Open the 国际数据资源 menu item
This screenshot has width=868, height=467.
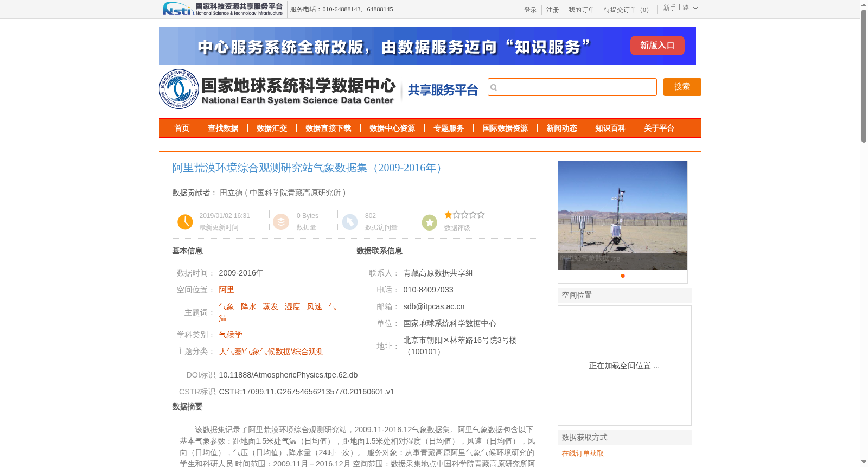click(x=505, y=129)
